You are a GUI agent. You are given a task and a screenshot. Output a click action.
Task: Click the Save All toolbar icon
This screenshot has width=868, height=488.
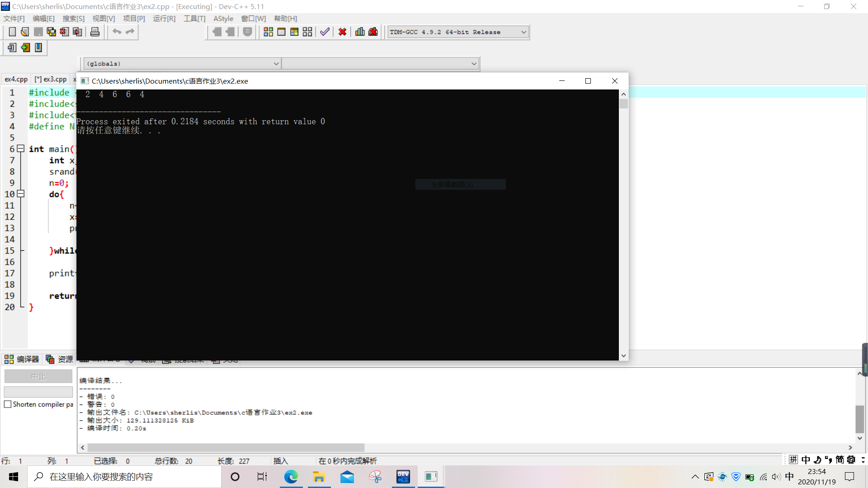click(x=51, y=32)
